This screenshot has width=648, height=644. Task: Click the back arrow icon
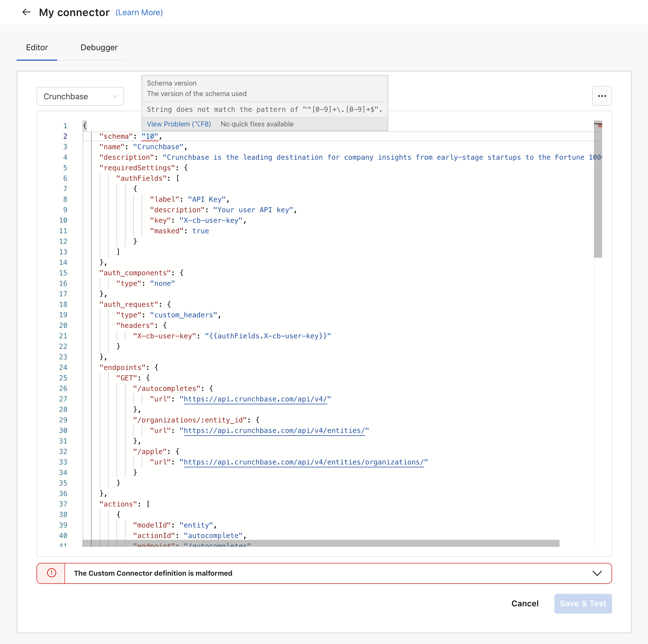pyautogui.click(x=26, y=13)
